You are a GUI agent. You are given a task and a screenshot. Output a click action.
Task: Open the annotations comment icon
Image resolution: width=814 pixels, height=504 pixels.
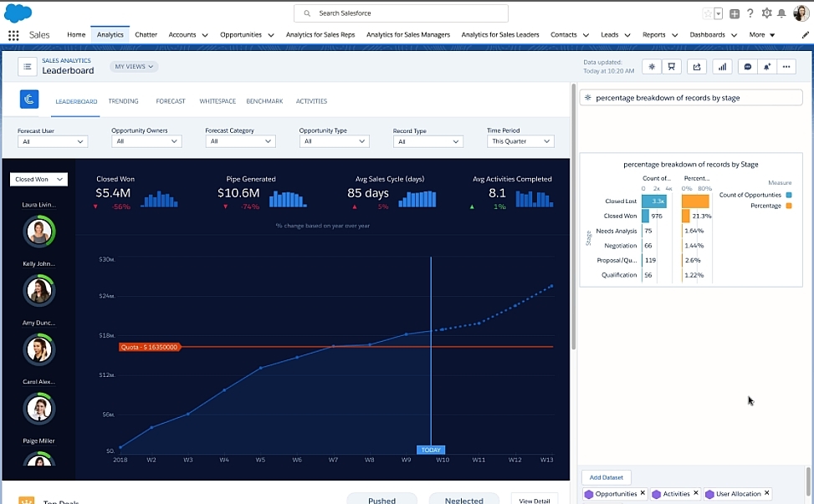click(x=748, y=67)
